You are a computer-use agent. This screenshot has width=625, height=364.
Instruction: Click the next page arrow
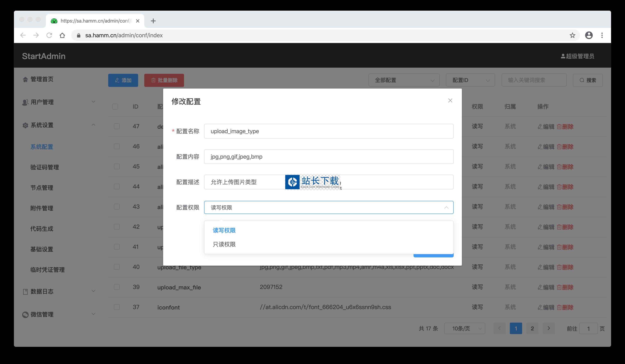coord(549,328)
